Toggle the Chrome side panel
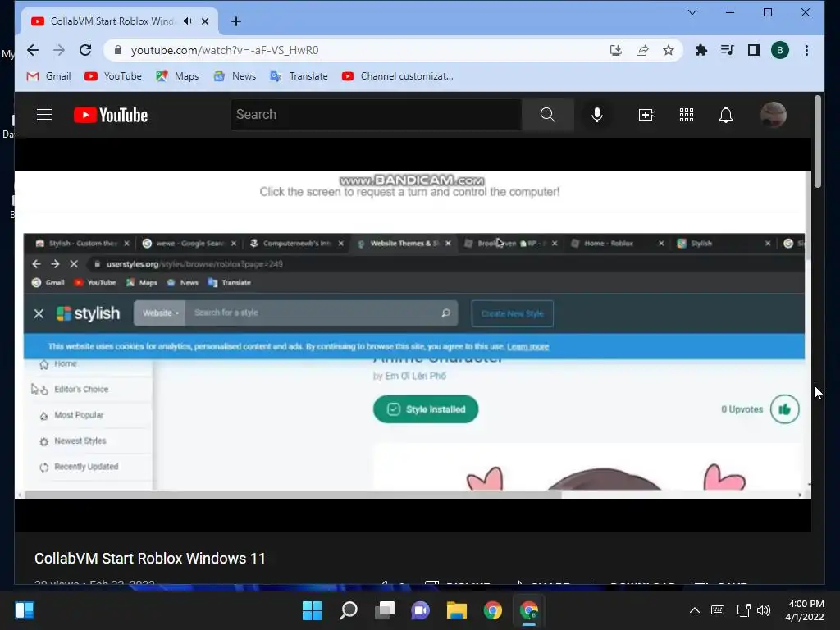Screen dimensions: 840x630 pyautogui.click(x=754, y=50)
